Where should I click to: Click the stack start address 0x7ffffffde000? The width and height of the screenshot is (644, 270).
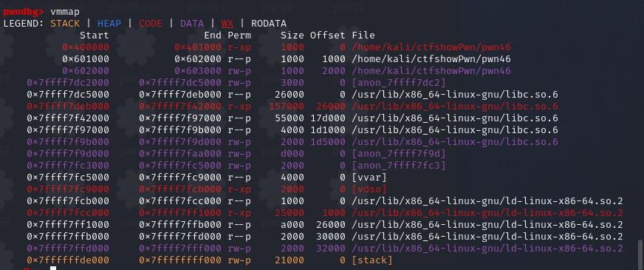68,260
